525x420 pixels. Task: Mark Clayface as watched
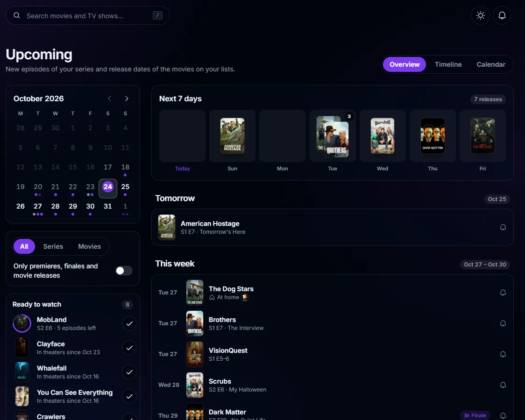tap(129, 348)
